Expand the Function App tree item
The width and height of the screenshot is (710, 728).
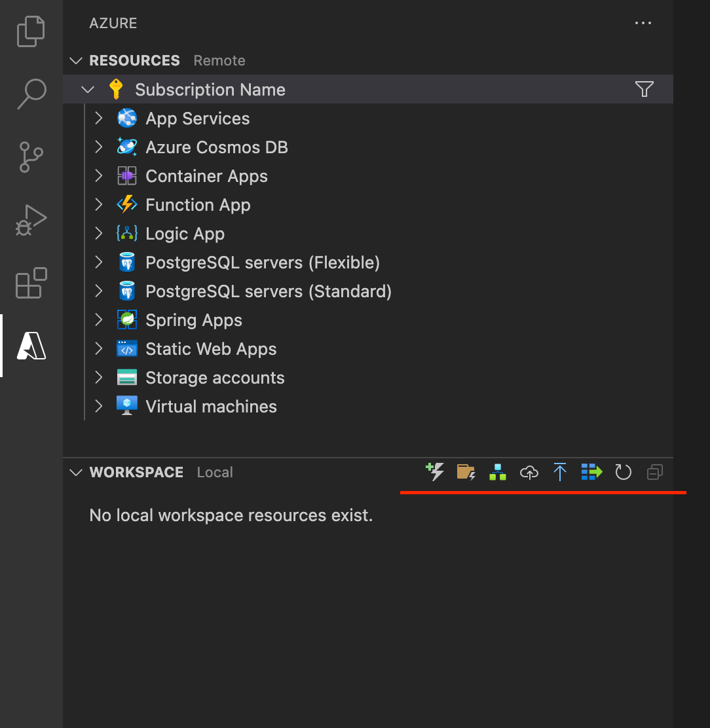pyautogui.click(x=98, y=204)
